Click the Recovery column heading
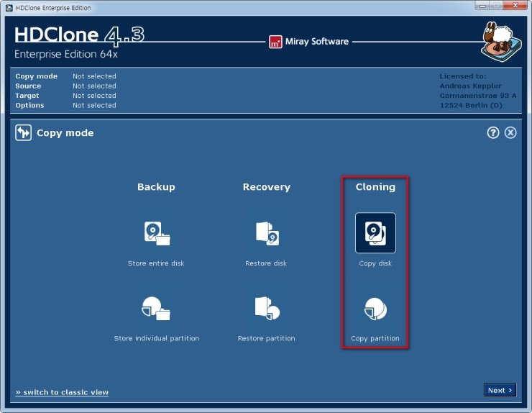 tap(266, 187)
